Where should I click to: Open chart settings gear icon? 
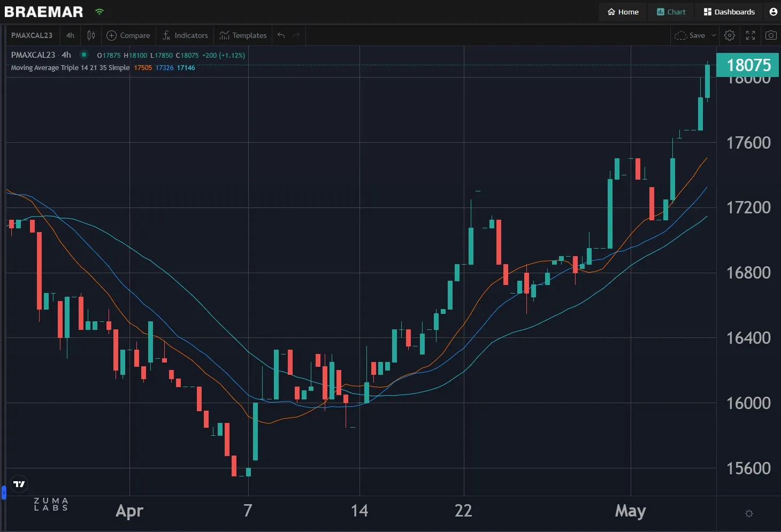[729, 35]
